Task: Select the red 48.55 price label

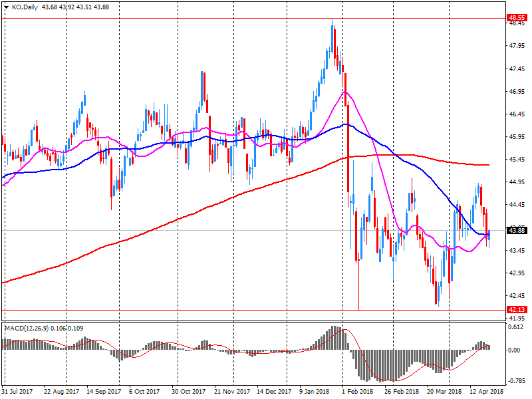Action: (x=517, y=18)
